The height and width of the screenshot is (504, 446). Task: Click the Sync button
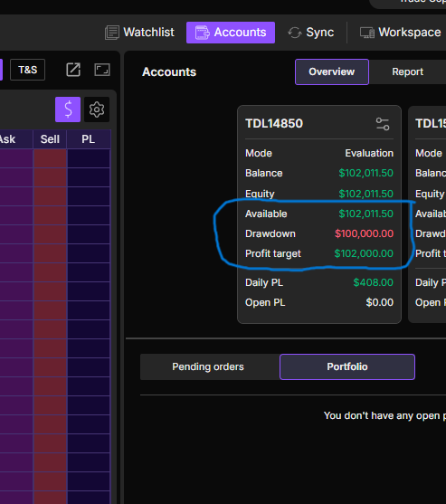click(x=310, y=33)
